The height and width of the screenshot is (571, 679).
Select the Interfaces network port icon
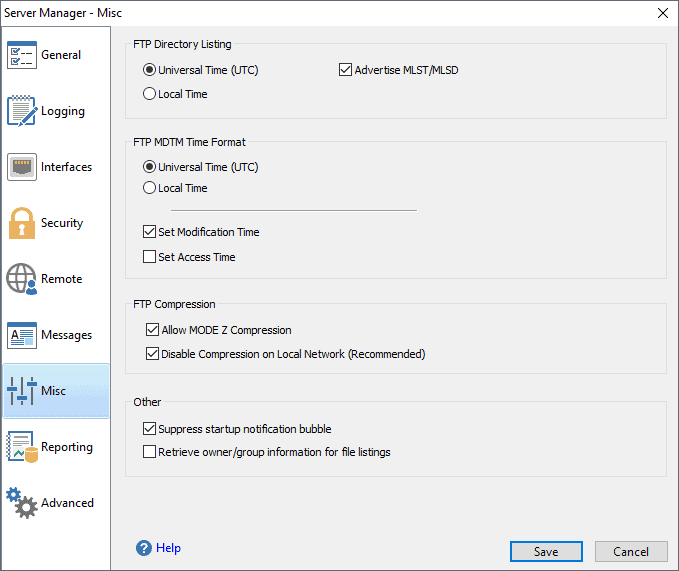click(x=22, y=167)
